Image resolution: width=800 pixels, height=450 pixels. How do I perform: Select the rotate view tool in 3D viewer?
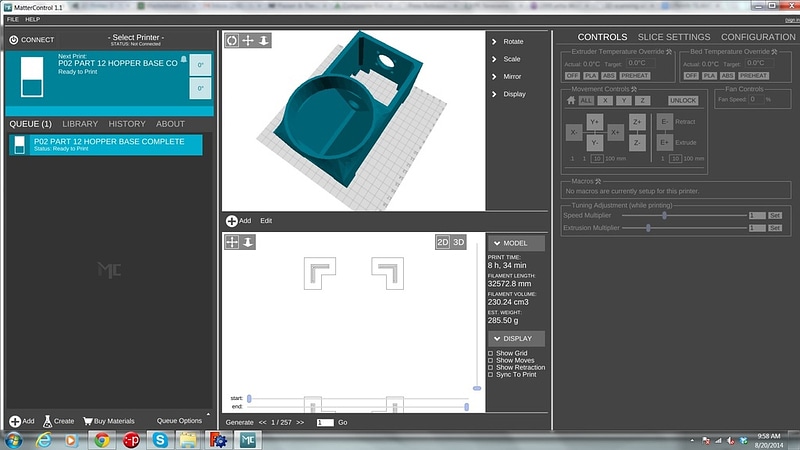point(232,40)
